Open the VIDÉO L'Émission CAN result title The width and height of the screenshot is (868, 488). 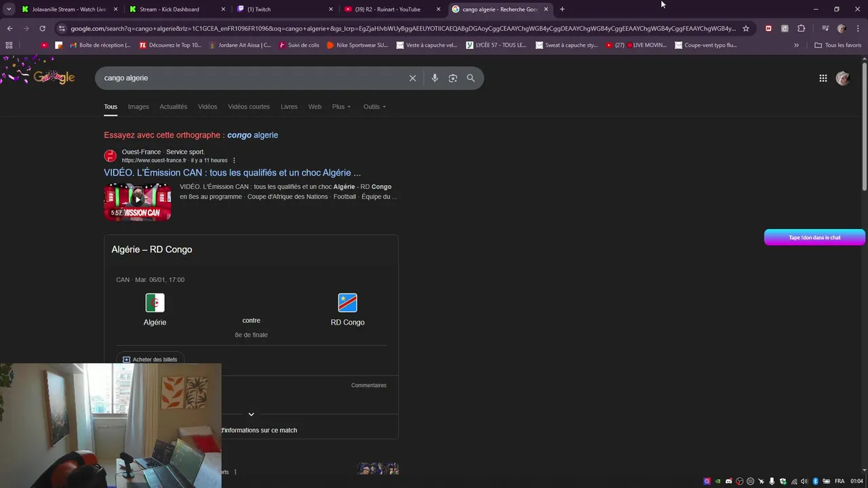[232, 173]
